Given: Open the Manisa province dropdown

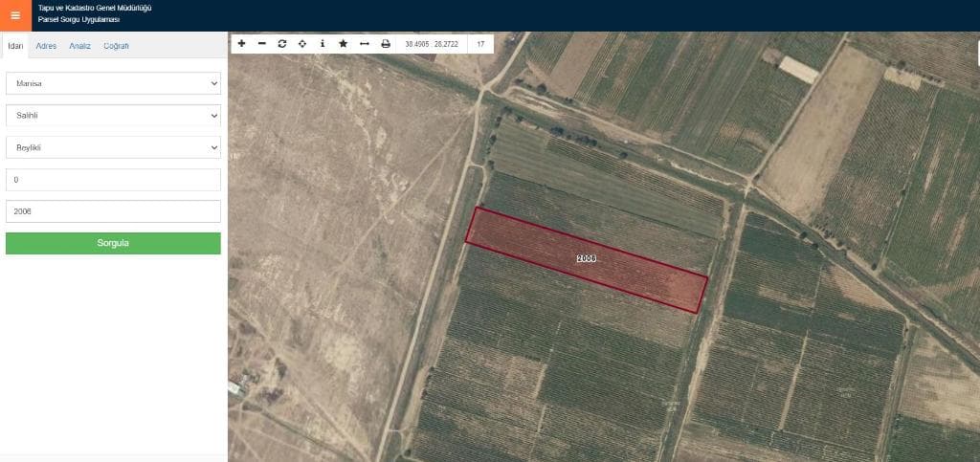Looking at the screenshot, I should pyautogui.click(x=113, y=83).
